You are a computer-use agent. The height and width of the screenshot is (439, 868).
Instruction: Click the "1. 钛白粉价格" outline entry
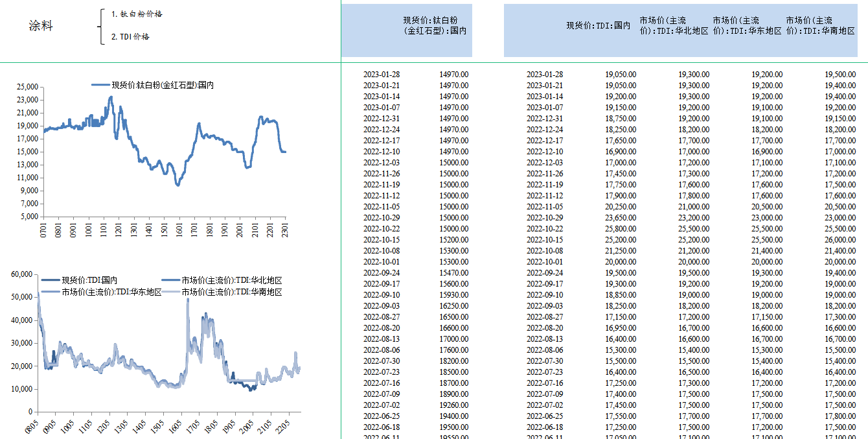[136, 12]
